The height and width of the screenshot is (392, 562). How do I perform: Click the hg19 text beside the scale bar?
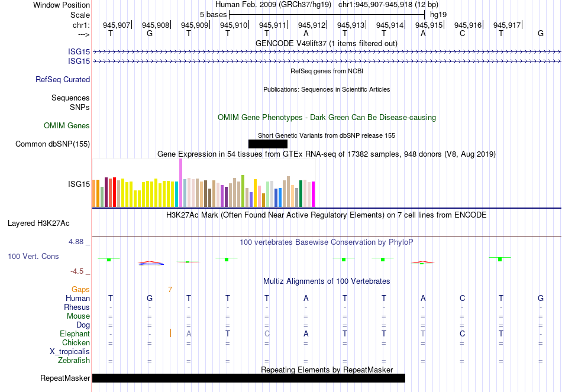point(438,15)
